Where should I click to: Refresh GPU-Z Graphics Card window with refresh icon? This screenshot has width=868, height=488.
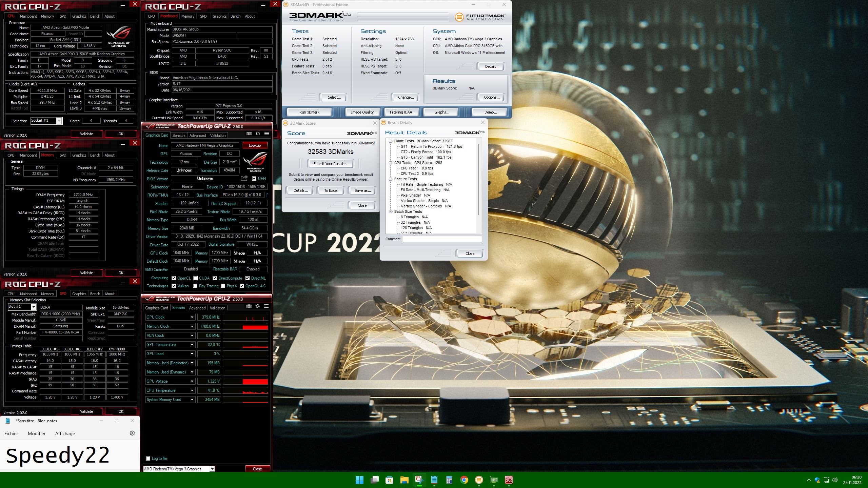258,134
